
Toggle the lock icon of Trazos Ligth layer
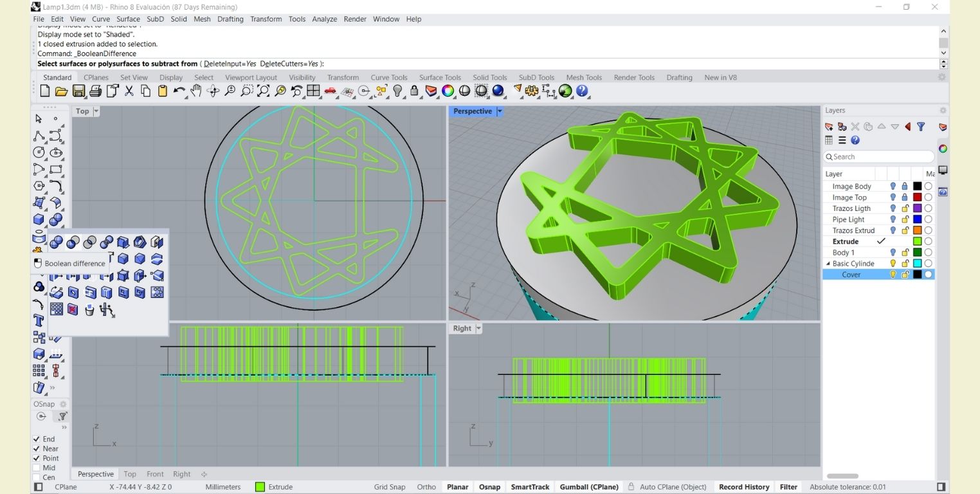click(905, 208)
